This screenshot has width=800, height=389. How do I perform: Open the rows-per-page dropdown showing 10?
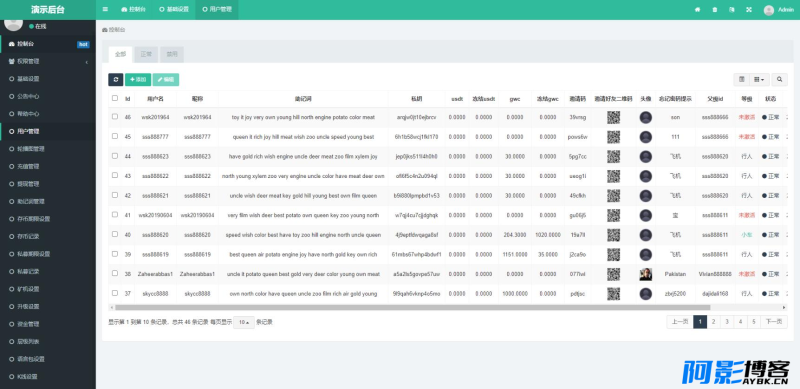(244, 322)
